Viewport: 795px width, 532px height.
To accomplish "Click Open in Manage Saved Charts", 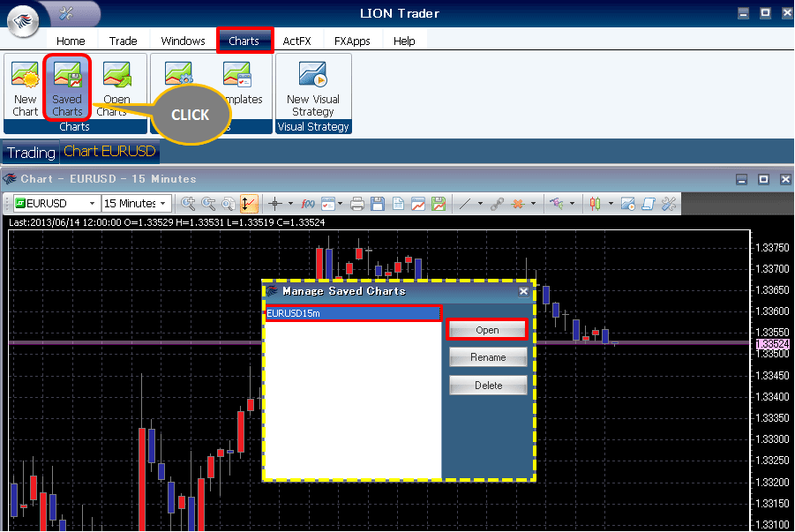I will [x=488, y=330].
